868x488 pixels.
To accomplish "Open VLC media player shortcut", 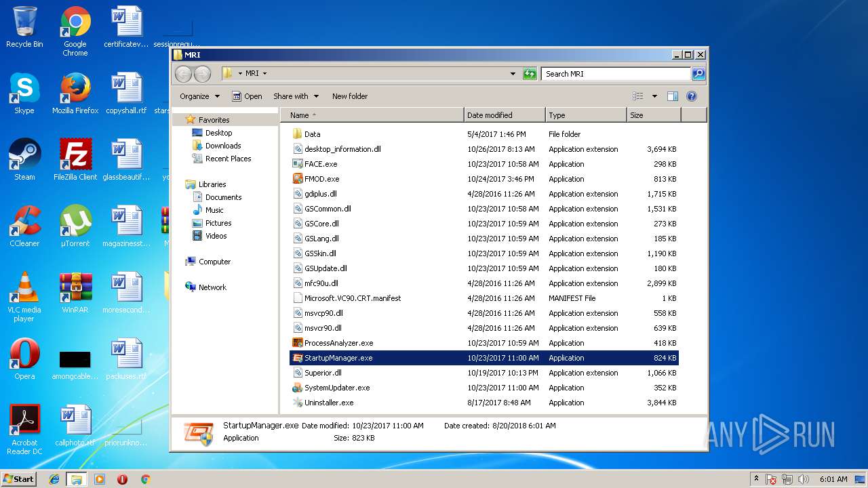I will [24, 297].
